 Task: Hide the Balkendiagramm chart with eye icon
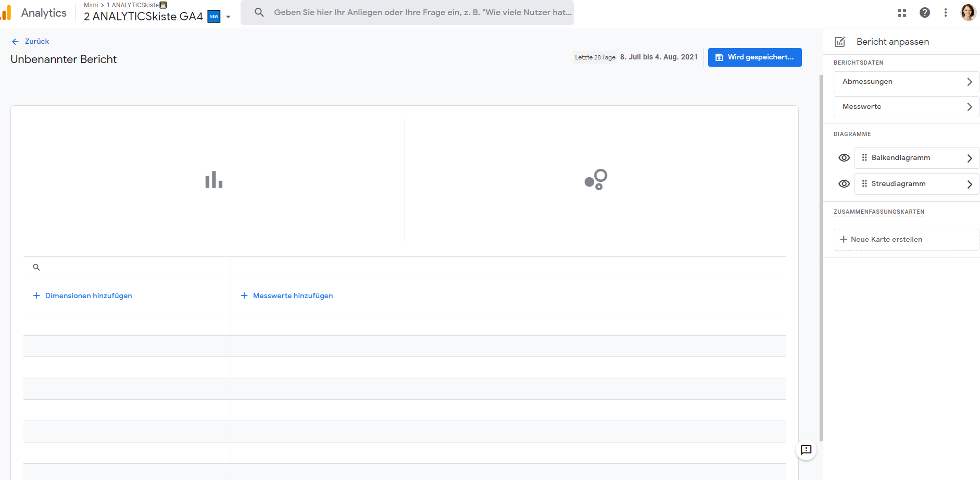pos(844,158)
